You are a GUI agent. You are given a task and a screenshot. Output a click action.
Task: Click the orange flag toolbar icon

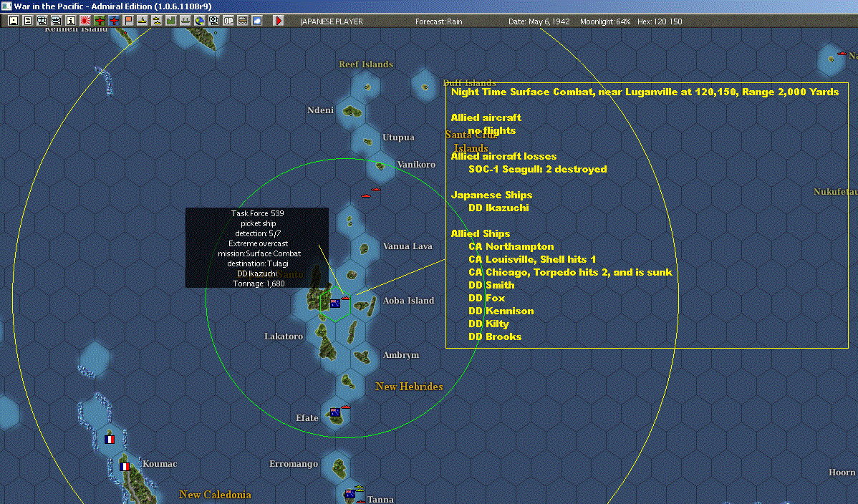coord(128,21)
